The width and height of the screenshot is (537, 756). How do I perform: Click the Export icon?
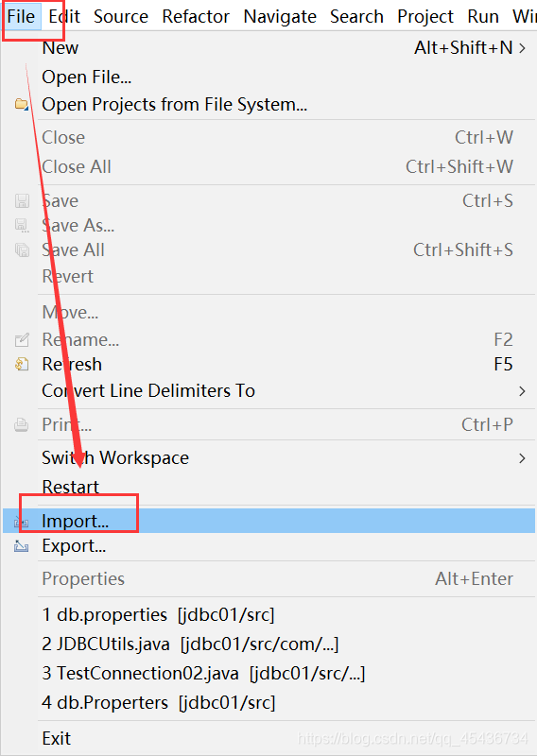pyautogui.click(x=21, y=546)
